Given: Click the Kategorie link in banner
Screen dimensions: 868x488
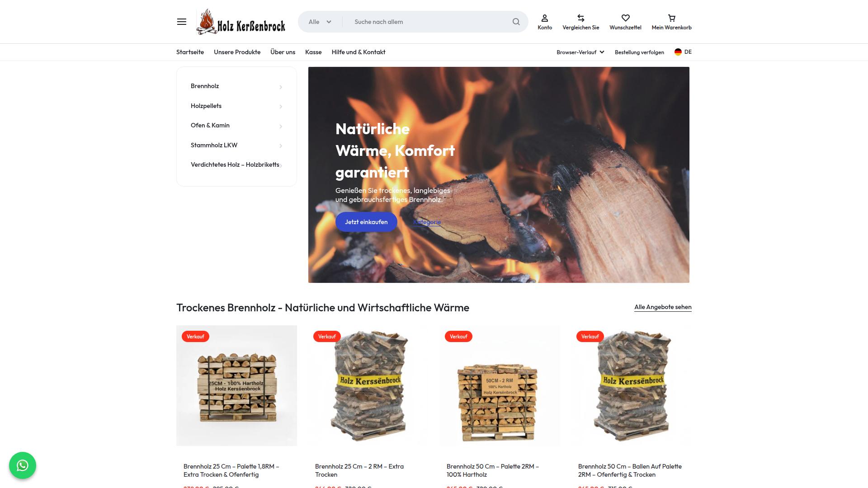Looking at the screenshot, I should [x=427, y=222].
